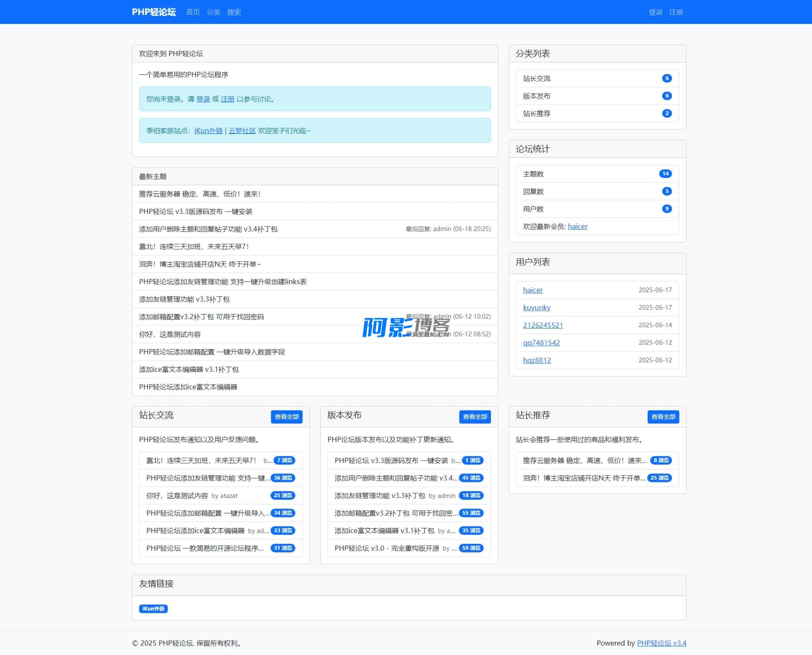Click 注册 in the top right navbar

tap(676, 12)
